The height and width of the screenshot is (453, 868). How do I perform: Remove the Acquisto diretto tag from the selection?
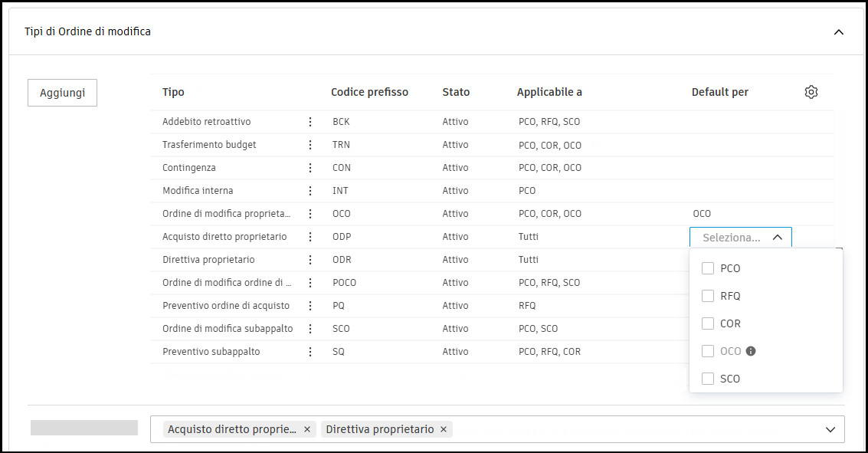(x=306, y=429)
